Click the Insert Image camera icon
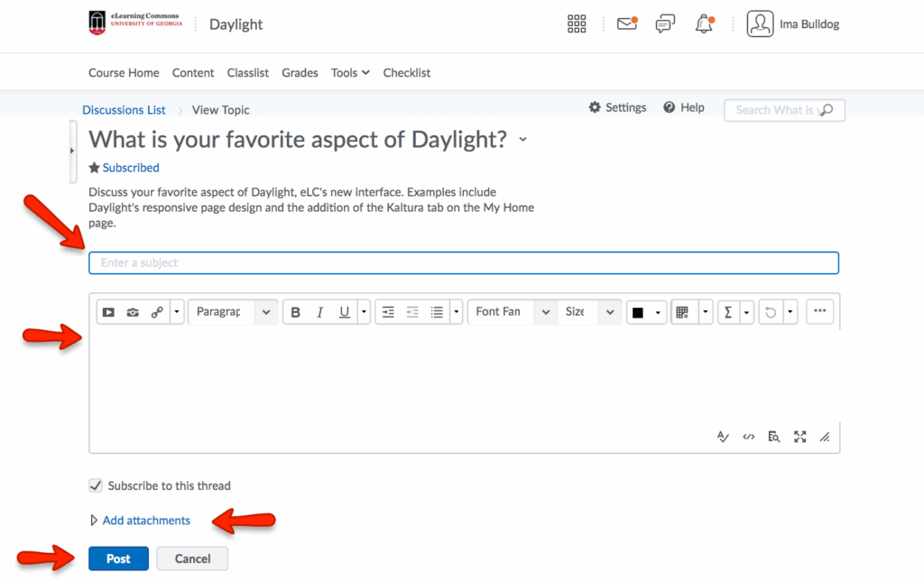 coord(133,312)
